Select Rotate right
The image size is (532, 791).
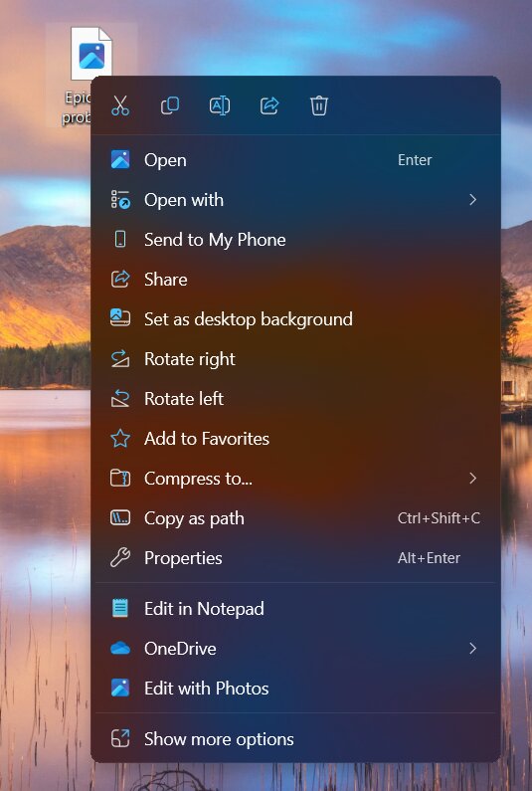coord(295,358)
